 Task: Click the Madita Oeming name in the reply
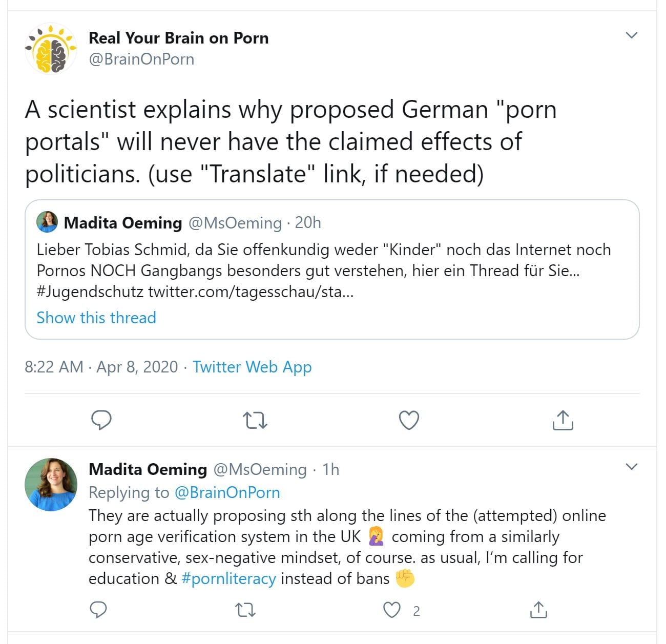coord(148,469)
